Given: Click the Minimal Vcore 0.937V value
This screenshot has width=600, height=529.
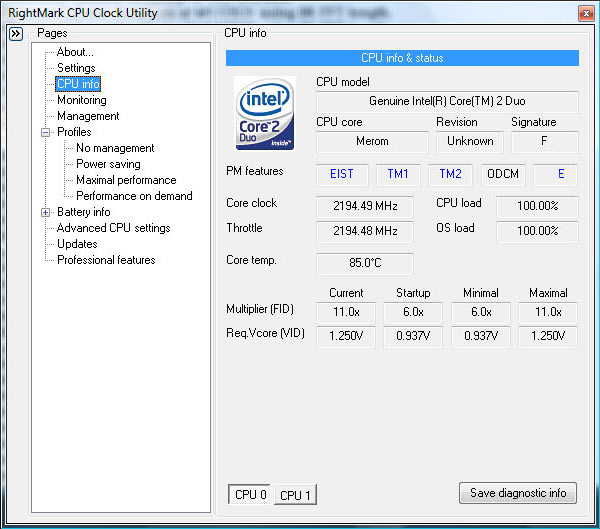Looking at the screenshot, I should (481, 336).
